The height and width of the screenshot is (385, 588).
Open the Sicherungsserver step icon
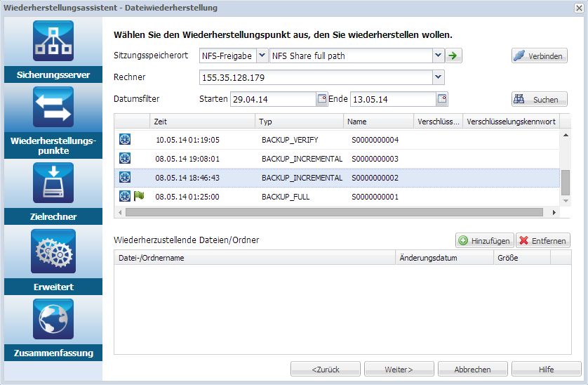coord(53,41)
